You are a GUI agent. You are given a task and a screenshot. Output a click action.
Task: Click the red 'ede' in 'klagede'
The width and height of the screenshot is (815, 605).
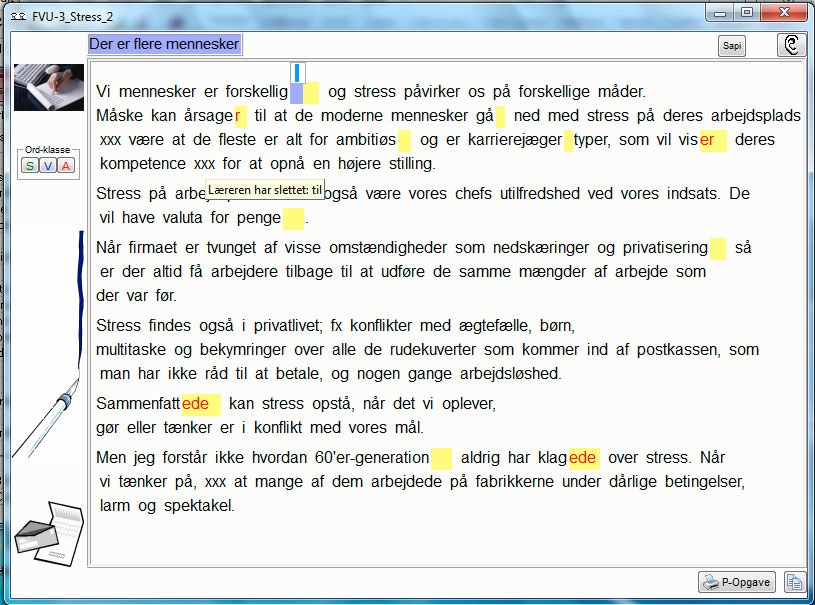click(584, 458)
